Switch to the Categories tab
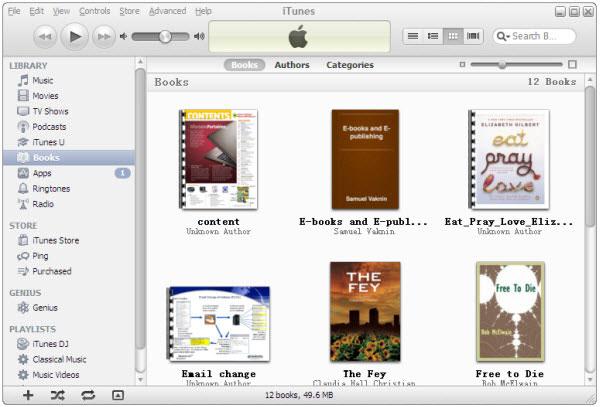Image resolution: width=600 pixels, height=407 pixels. click(349, 65)
